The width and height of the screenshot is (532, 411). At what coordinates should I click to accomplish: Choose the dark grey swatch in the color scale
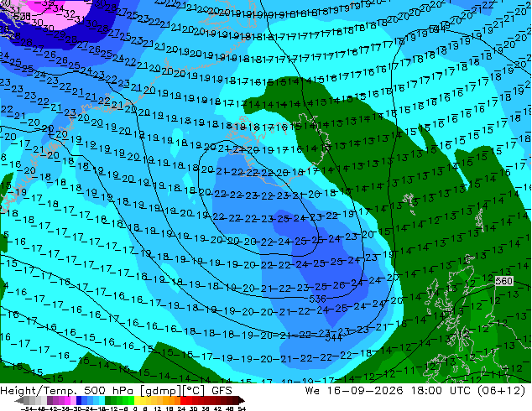click(27, 400)
